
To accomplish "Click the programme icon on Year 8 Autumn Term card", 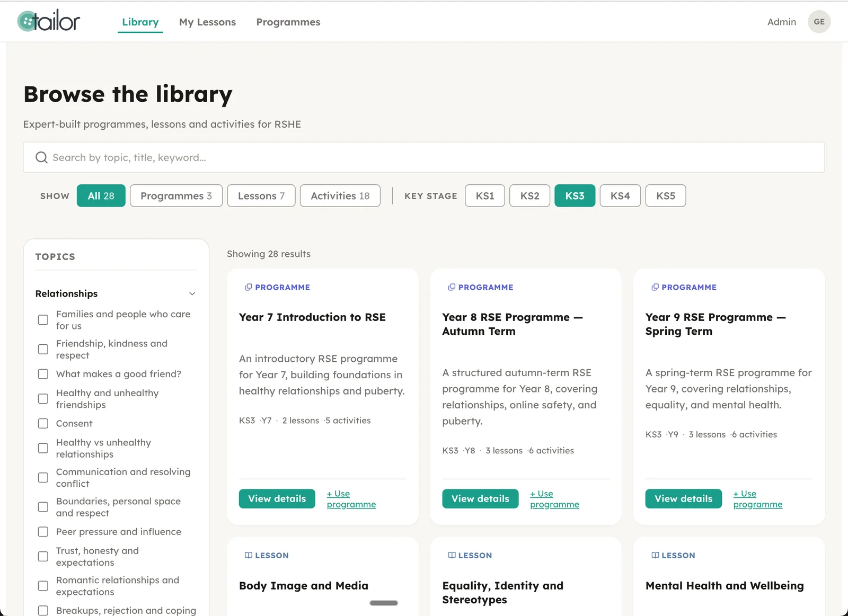I will pos(451,287).
